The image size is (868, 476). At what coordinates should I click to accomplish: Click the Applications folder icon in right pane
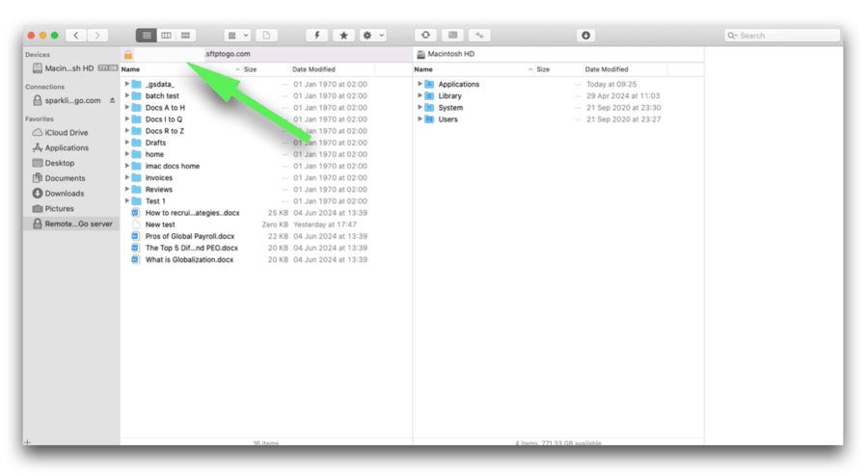coord(429,84)
